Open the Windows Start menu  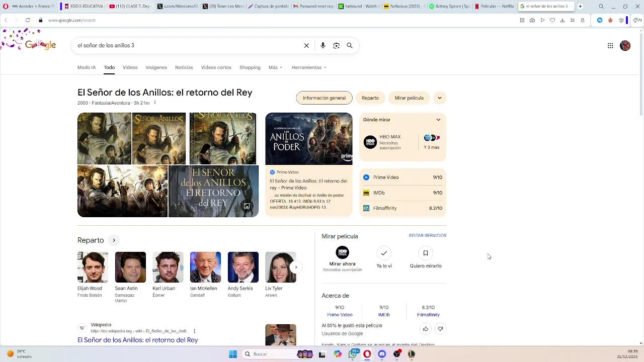coord(233,354)
